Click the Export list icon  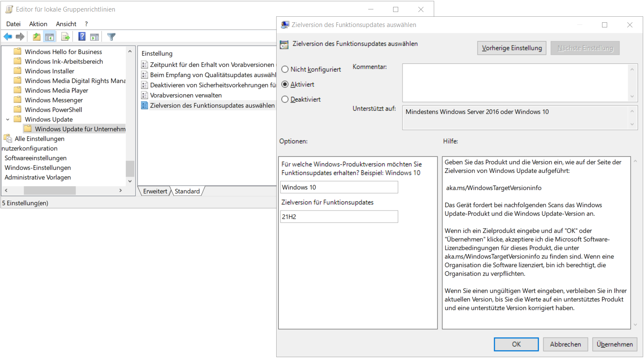[66, 37]
